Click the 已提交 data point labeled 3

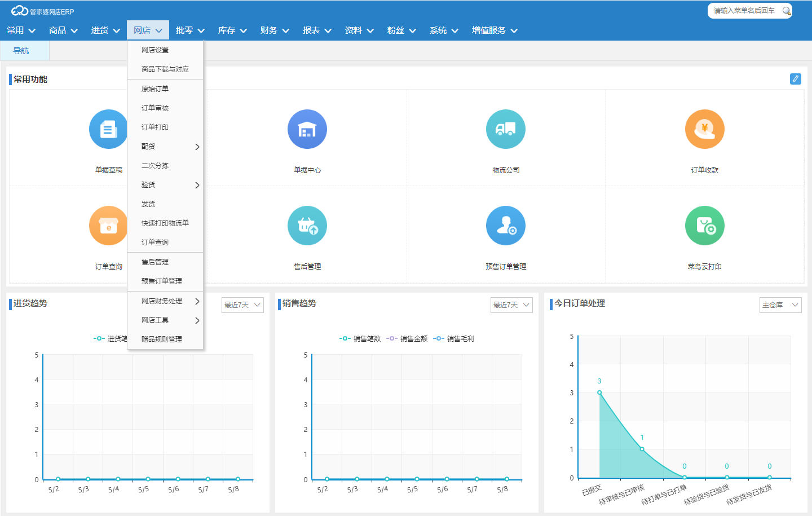coord(599,392)
